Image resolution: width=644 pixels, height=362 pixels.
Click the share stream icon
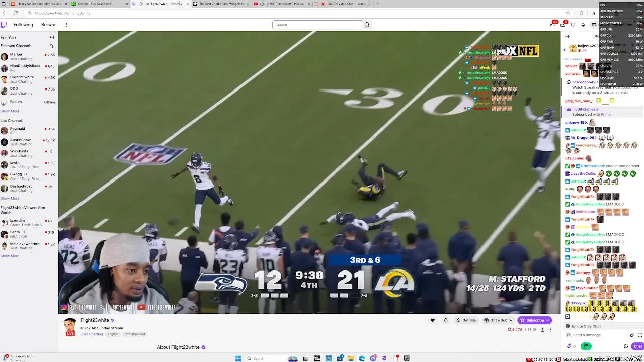click(x=542, y=330)
